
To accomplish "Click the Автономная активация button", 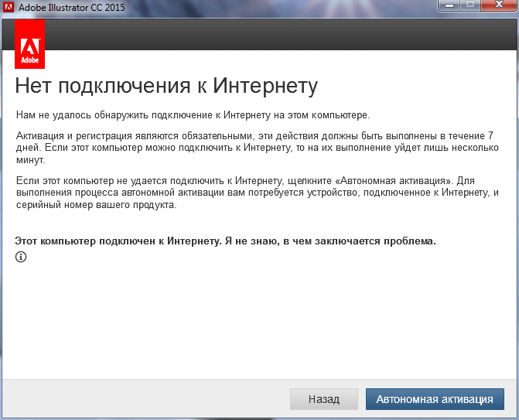I will point(435,399).
